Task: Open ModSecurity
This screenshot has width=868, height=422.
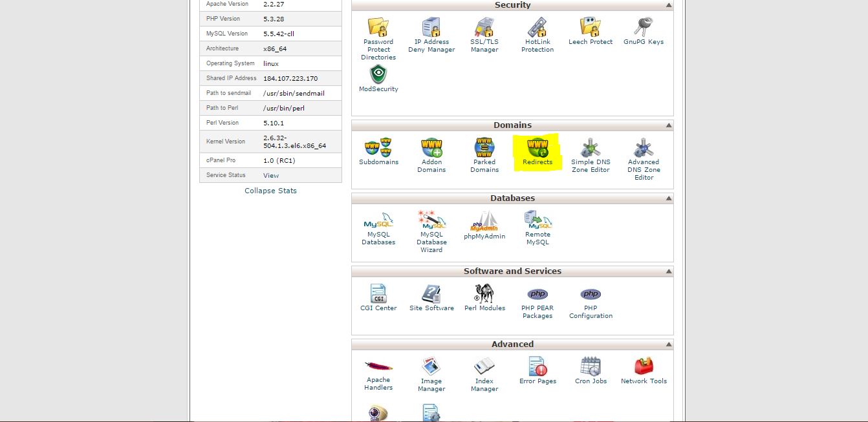Action: click(x=378, y=79)
